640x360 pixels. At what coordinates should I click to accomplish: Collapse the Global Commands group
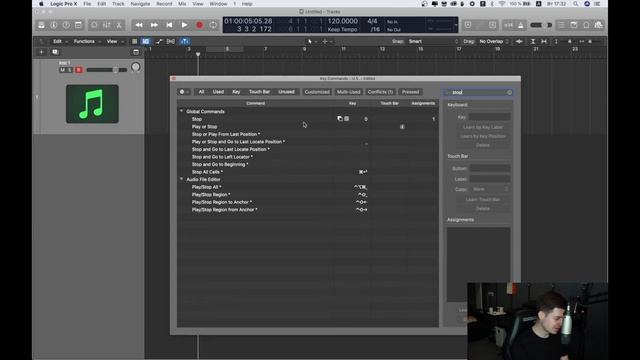[182, 111]
